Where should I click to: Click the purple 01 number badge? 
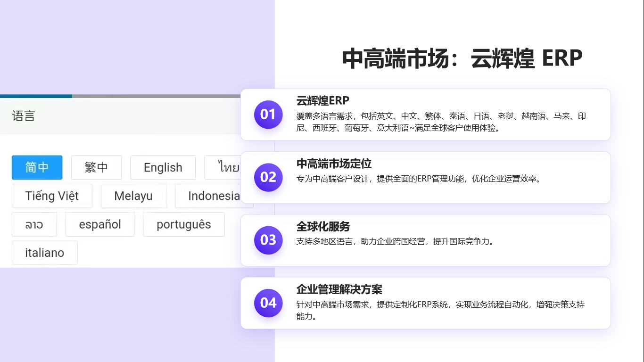268,115
